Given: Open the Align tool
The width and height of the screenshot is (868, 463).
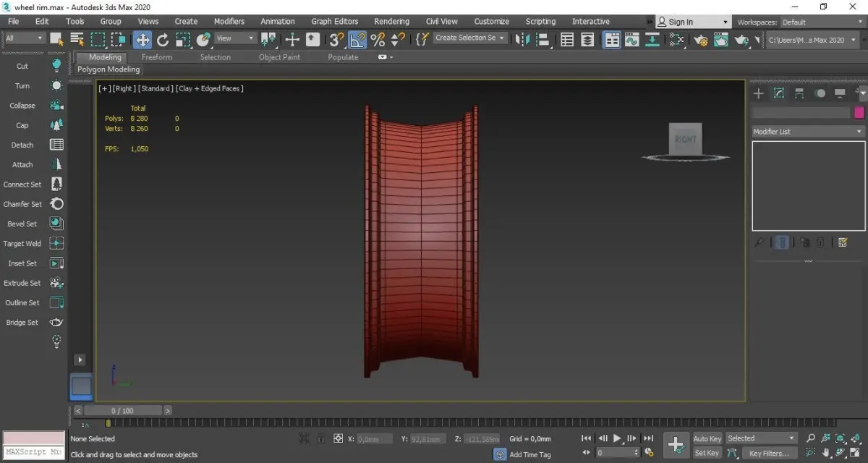Looking at the screenshot, I should point(542,39).
